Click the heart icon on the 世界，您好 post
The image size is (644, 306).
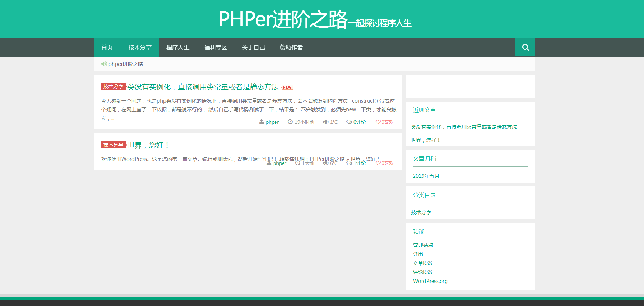(378, 163)
